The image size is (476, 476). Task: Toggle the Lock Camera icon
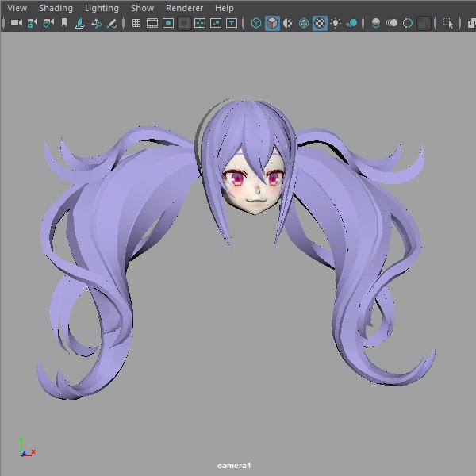(33, 23)
